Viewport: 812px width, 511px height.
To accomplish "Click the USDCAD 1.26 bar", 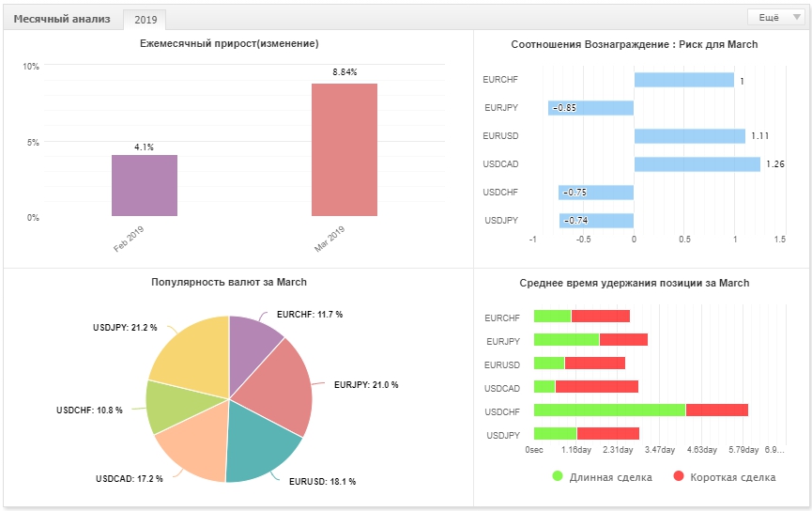I will (x=697, y=164).
